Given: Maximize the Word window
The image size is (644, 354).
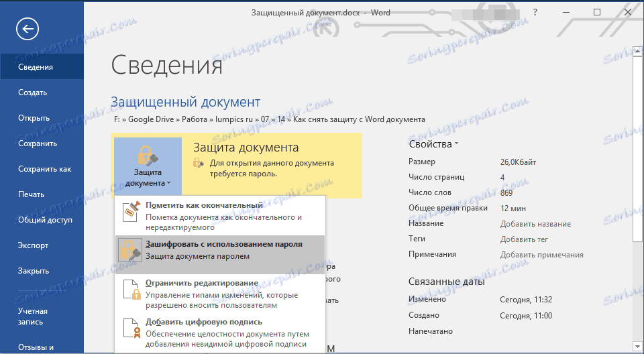Looking at the screenshot, I should [597, 12].
